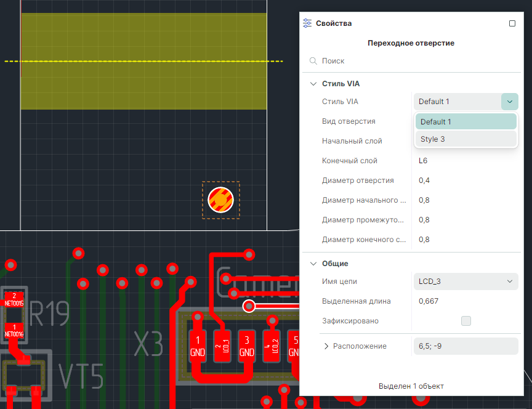Click the Конечный слой value L6
Viewport: 532px width, 409px height.
point(423,161)
